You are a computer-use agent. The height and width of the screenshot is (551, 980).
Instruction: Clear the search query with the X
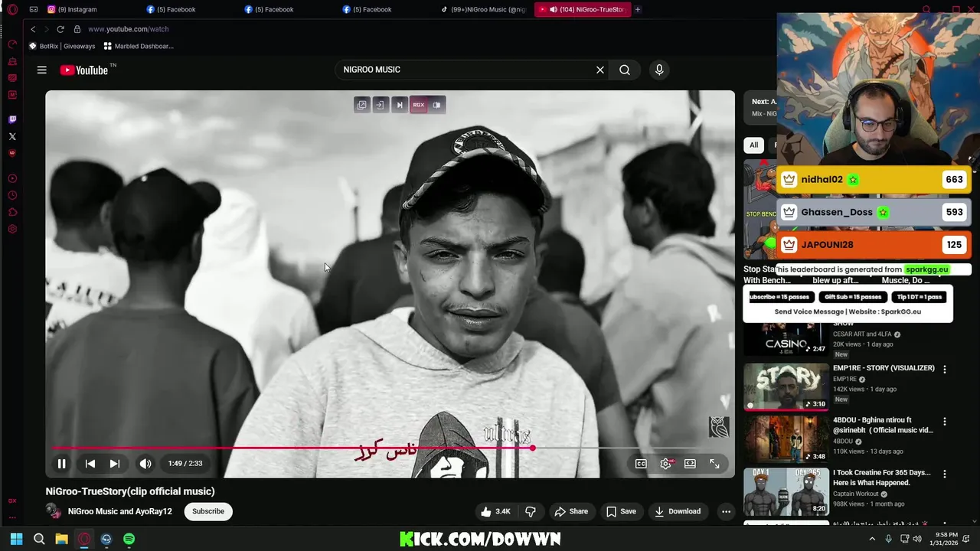coord(600,70)
